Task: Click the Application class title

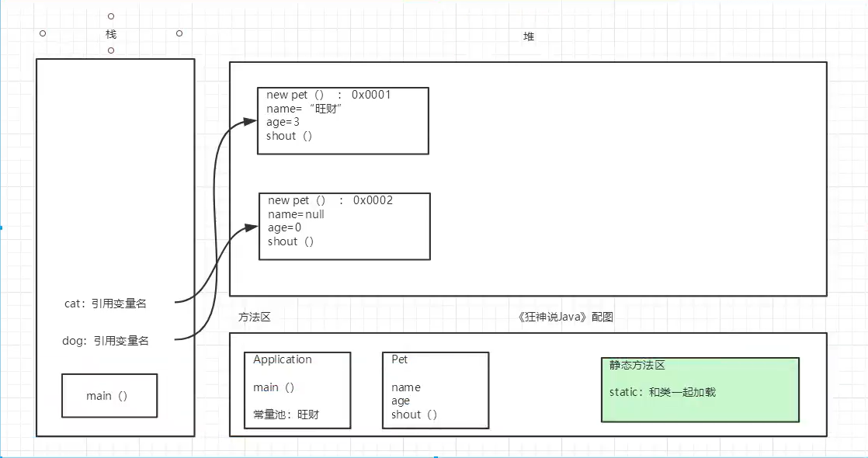Action: (x=283, y=359)
